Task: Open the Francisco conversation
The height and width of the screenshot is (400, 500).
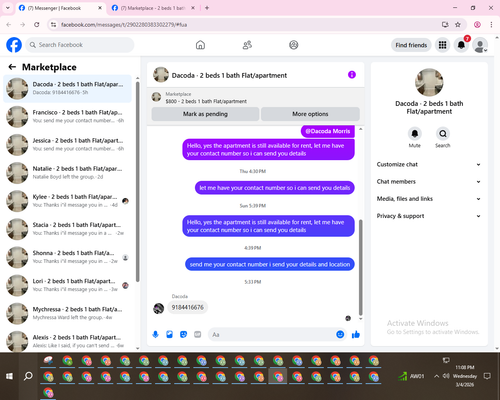Action: [67, 117]
